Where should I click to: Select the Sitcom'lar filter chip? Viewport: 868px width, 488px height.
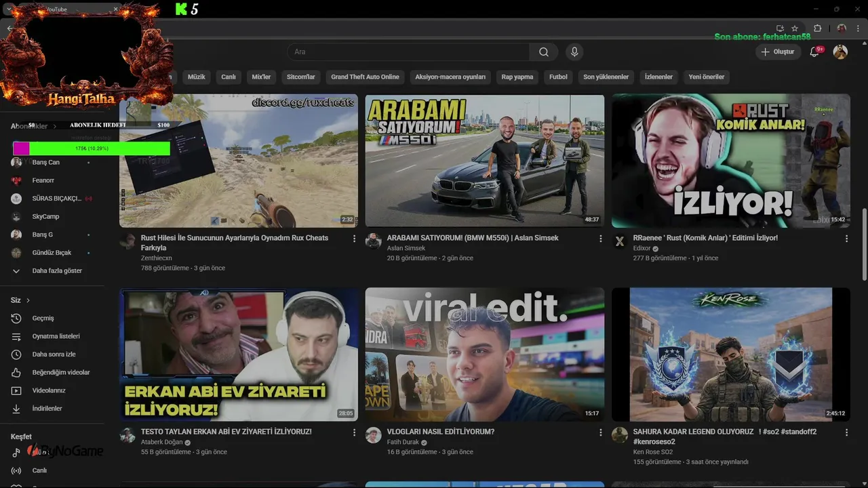point(300,77)
